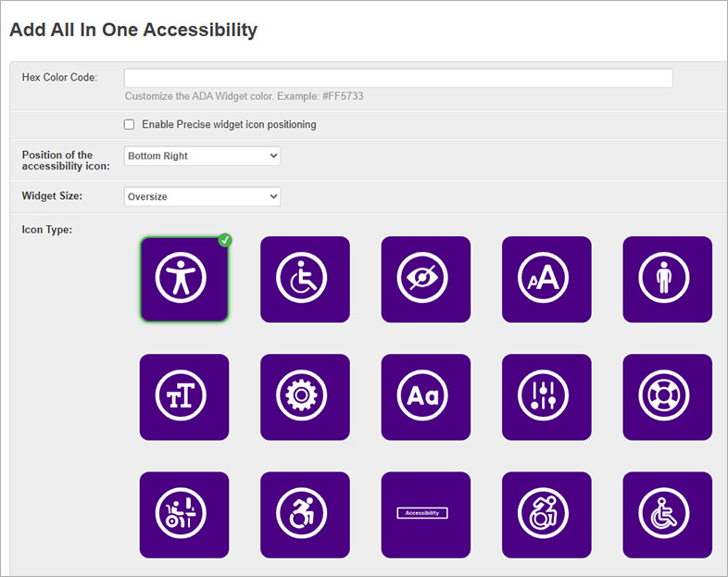
Task: Choose the lifebuoy help icon
Action: (x=667, y=397)
